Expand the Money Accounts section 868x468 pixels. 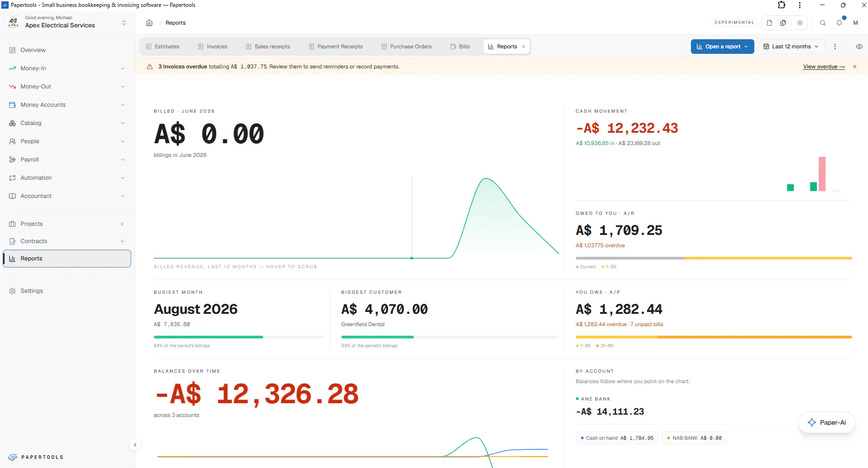(67, 105)
